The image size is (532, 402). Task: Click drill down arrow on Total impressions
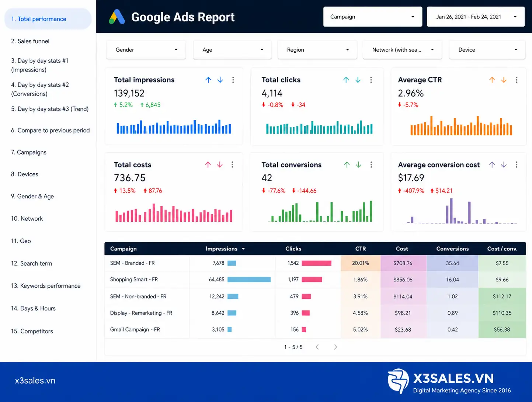click(220, 80)
